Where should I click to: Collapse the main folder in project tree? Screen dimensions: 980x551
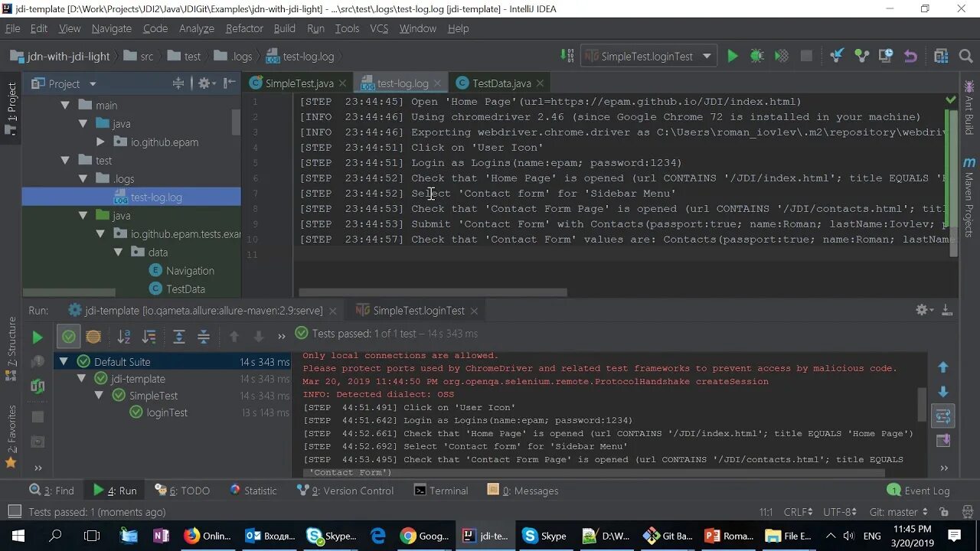(x=66, y=105)
